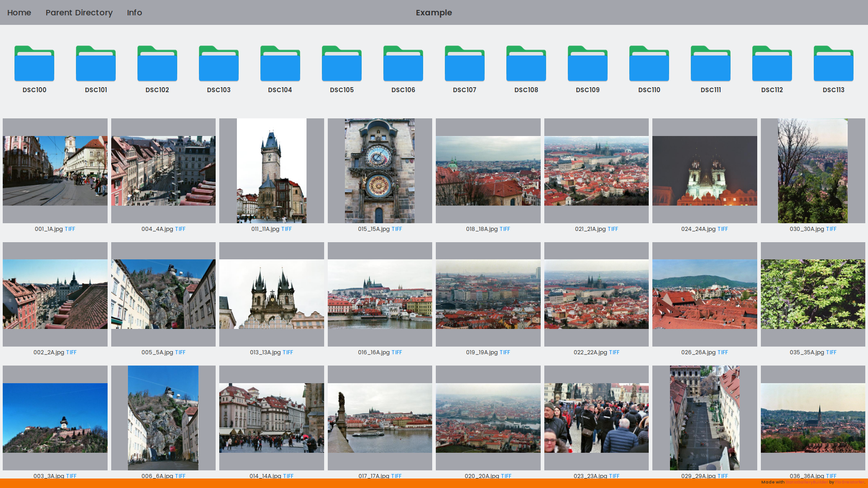Open the Info menu item
Viewport: 868px width, 488px height.
[134, 13]
